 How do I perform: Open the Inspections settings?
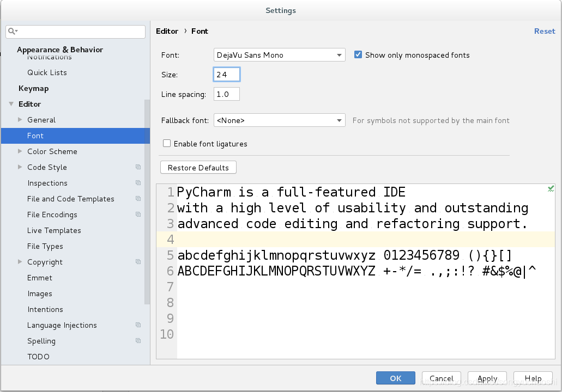pyautogui.click(x=47, y=183)
